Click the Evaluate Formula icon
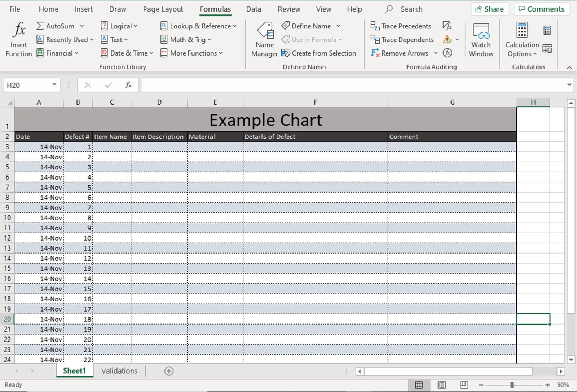 click(x=448, y=53)
